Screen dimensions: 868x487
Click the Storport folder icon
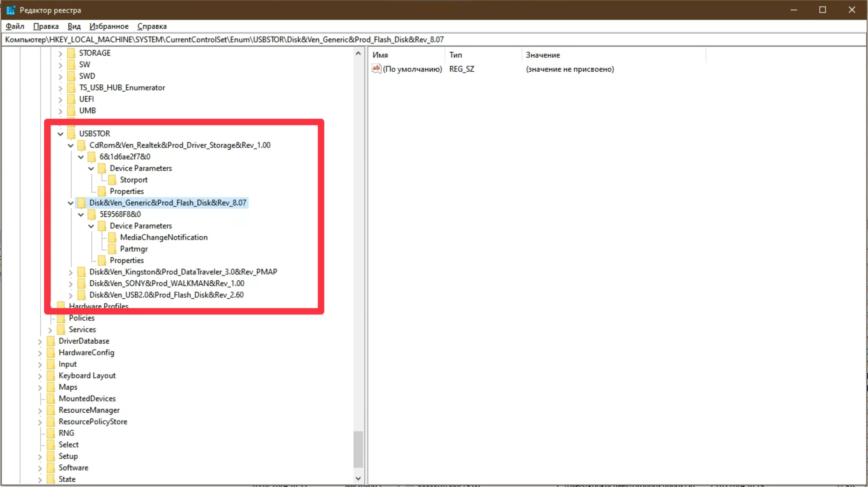click(x=112, y=180)
